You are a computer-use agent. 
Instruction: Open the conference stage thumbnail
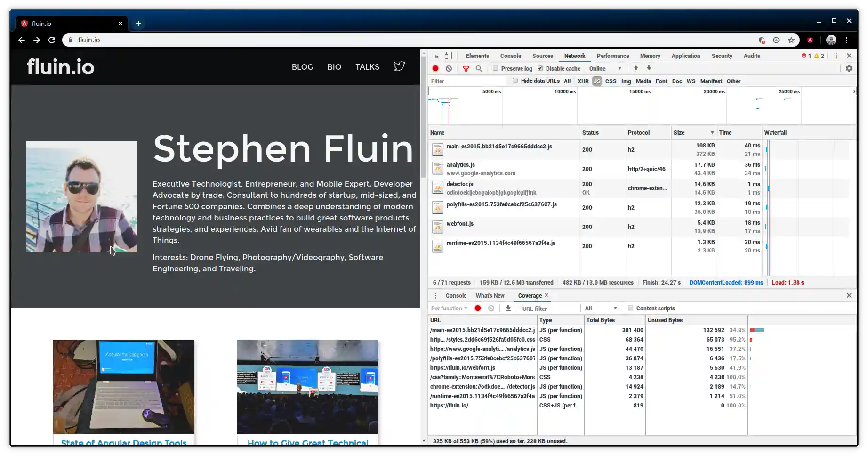308,387
